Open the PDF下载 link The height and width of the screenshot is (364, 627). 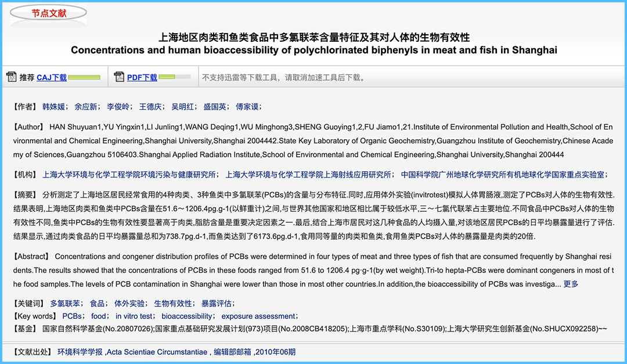(x=142, y=78)
